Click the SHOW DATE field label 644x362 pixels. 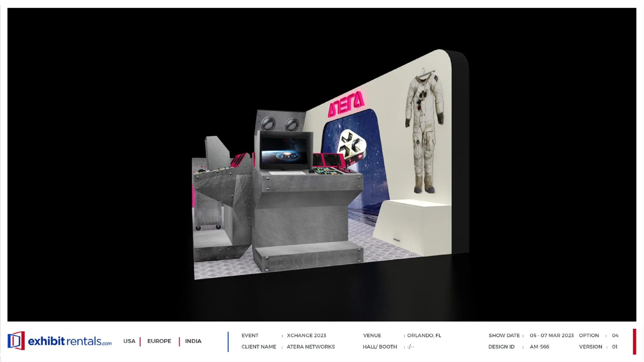click(504, 335)
